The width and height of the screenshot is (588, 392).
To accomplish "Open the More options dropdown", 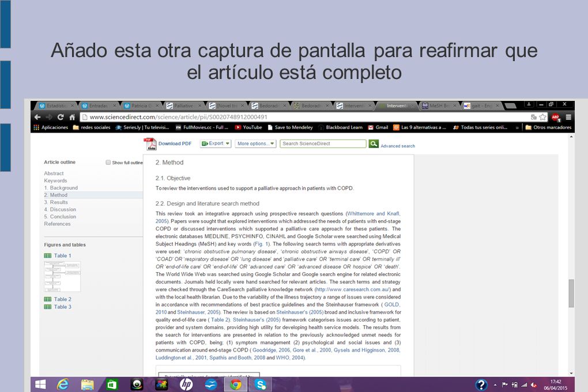I will coord(256,144).
